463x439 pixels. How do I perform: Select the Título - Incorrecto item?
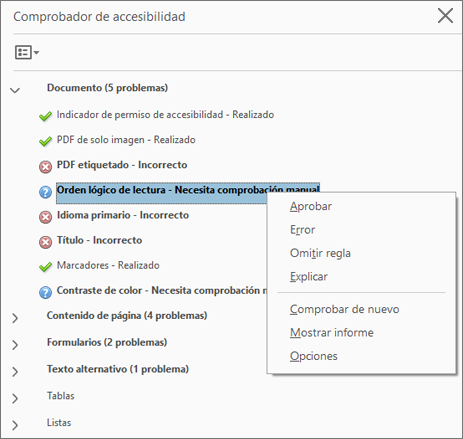pos(99,240)
